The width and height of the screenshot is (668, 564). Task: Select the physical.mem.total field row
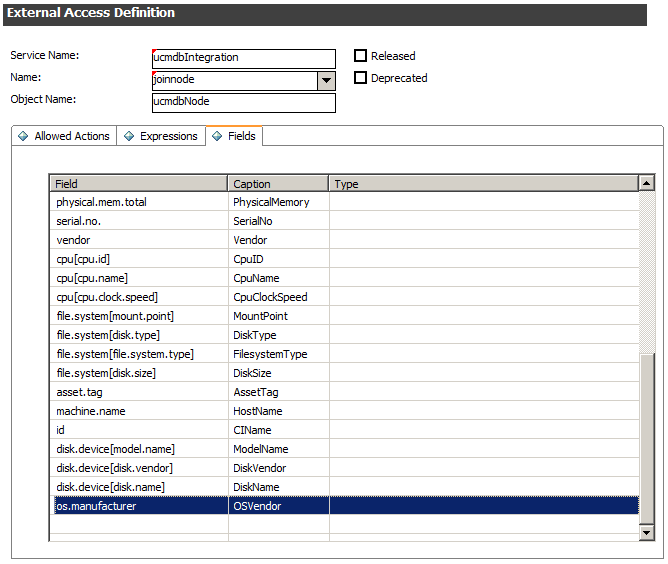[139, 202]
